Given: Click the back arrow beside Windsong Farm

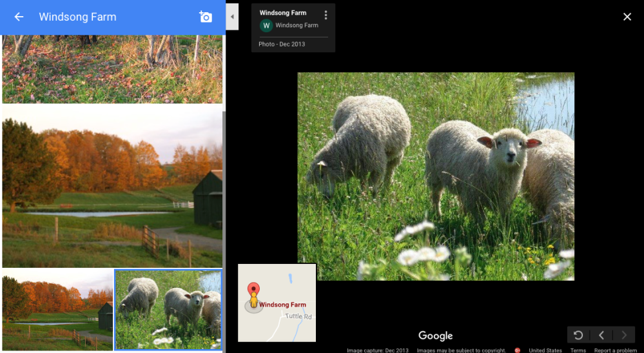Looking at the screenshot, I should (x=19, y=17).
